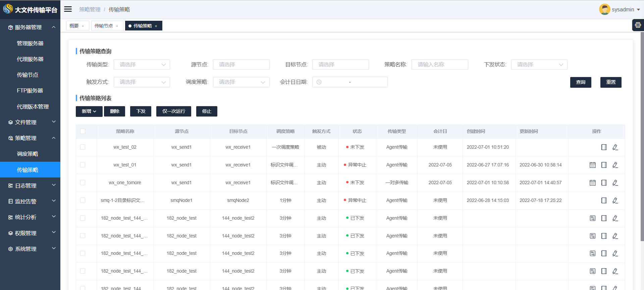Click the 停止 button

pyautogui.click(x=207, y=111)
